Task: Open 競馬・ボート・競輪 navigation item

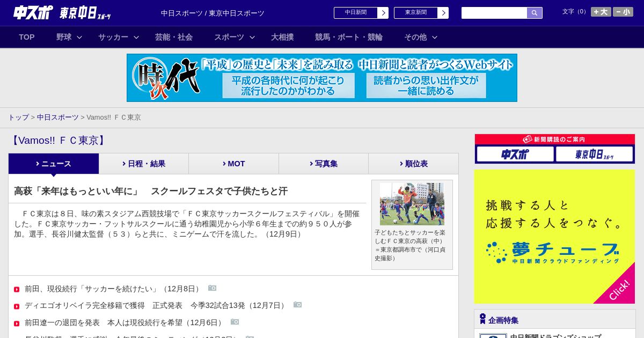Action: [x=349, y=37]
